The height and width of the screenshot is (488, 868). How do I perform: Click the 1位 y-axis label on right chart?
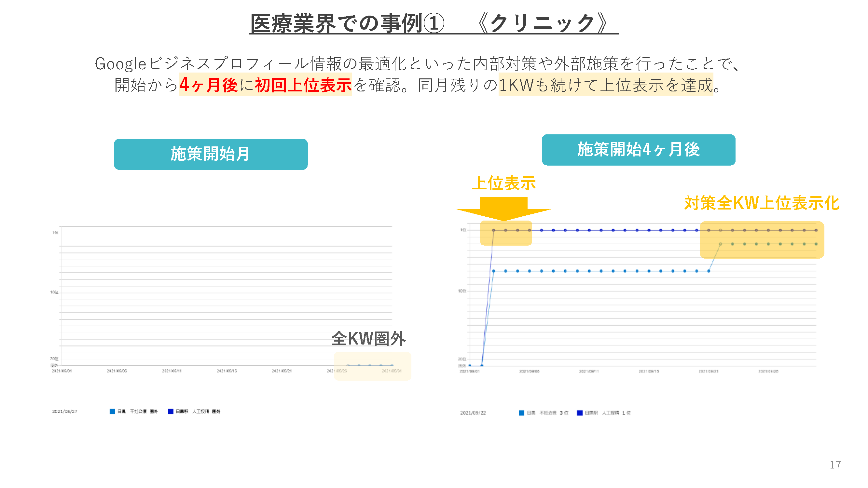463,230
